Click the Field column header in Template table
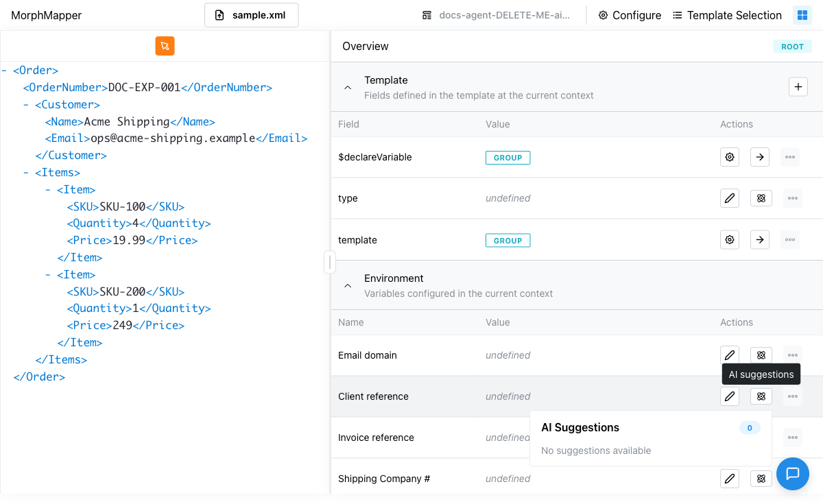This screenshot has height=504, width=823. pos(348,124)
